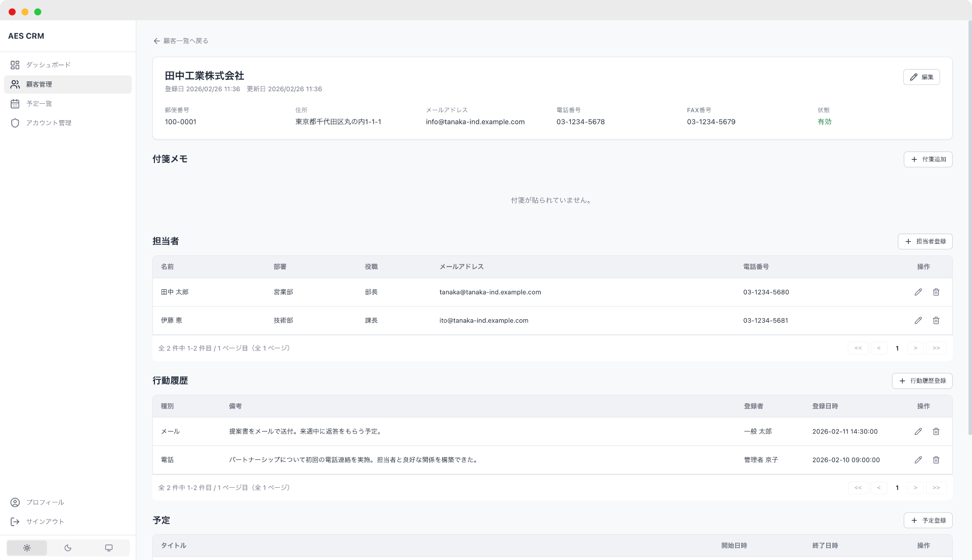Select the 予定一覧 calendar icon
The width and height of the screenshot is (972, 560).
(x=15, y=103)
